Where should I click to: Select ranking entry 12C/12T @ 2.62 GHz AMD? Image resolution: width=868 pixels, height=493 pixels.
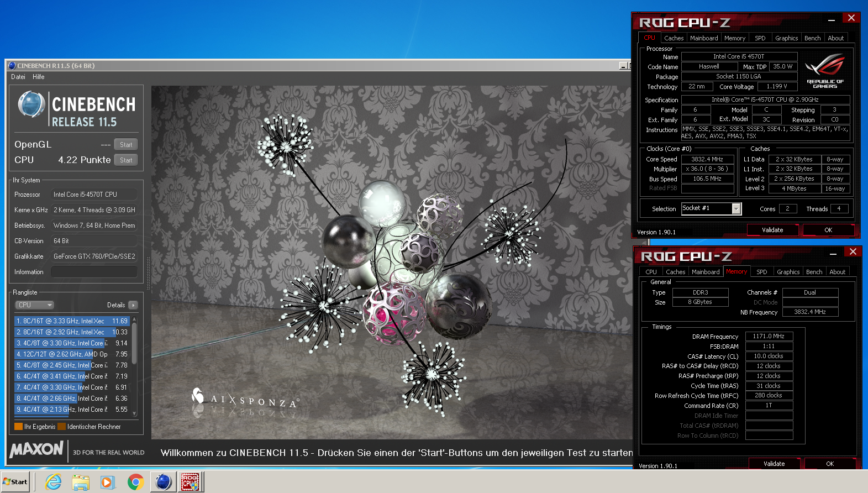[72, 354]
